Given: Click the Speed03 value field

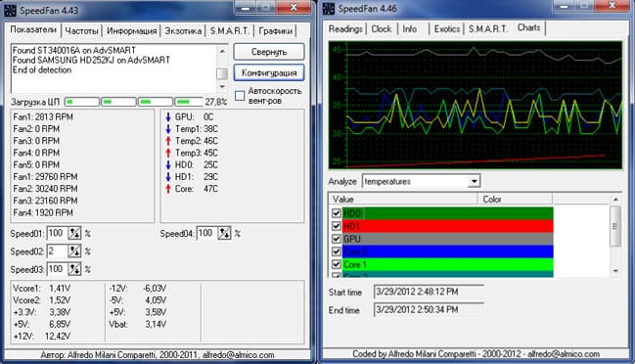Looking at the screenshot, I should [58, 269].
